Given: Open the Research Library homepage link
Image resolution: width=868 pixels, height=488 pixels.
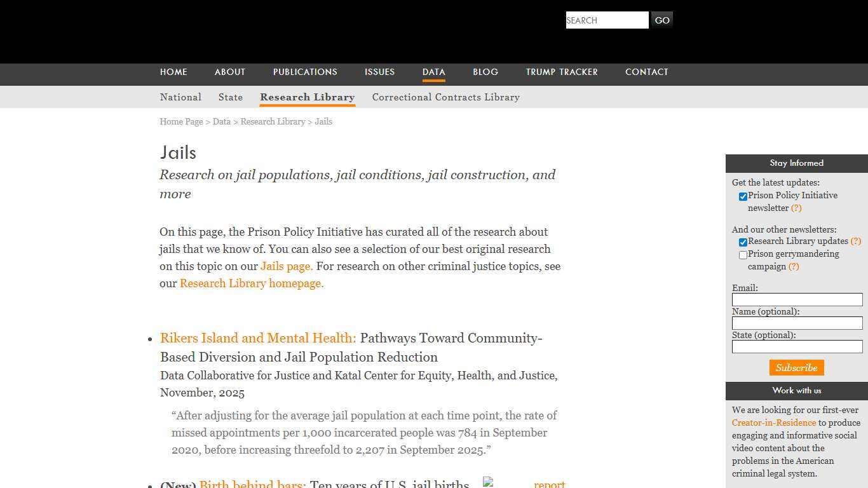Looking at the screenshot, I should point(251,283).
